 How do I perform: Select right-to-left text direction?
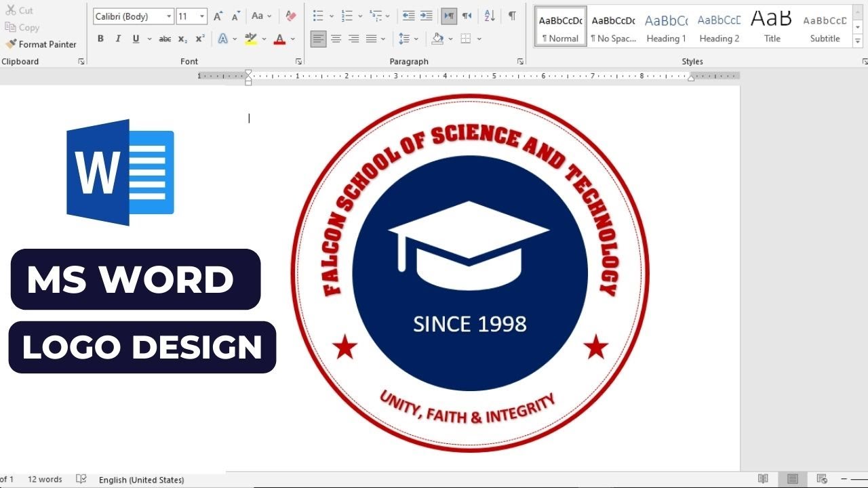467,16
